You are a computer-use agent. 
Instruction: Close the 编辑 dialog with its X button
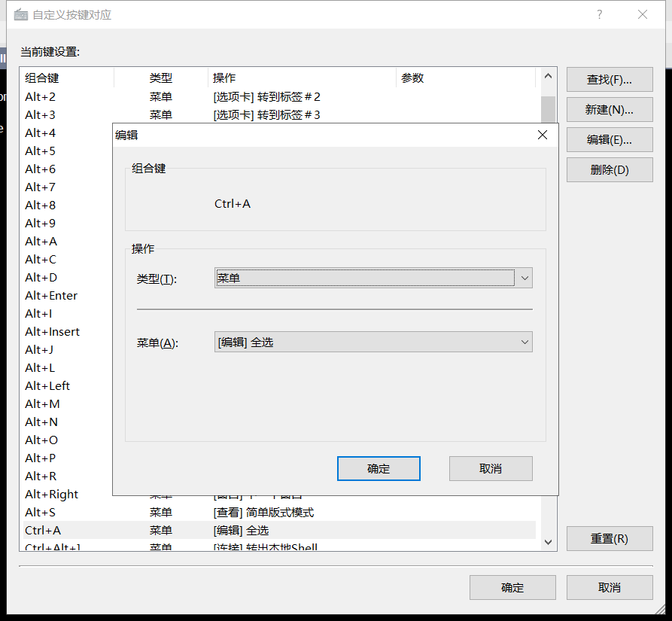point(542,135)
